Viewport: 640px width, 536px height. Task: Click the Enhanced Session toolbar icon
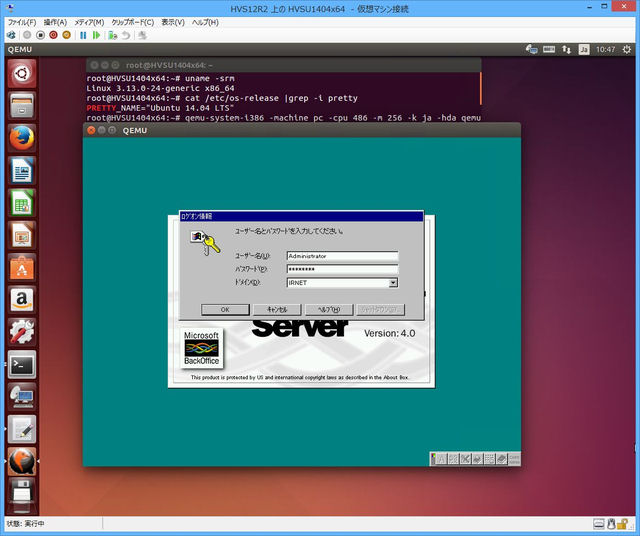(x=142, y=36)
